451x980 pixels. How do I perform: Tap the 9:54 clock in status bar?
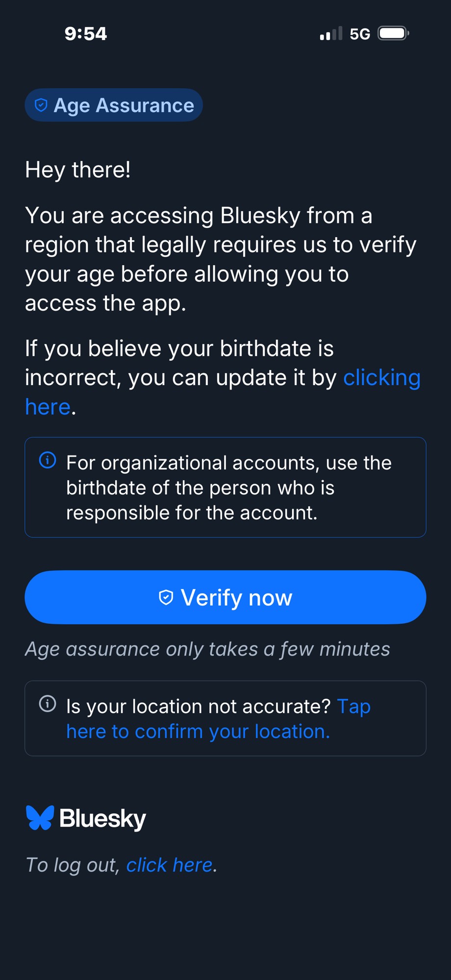(x=86, y=34)
